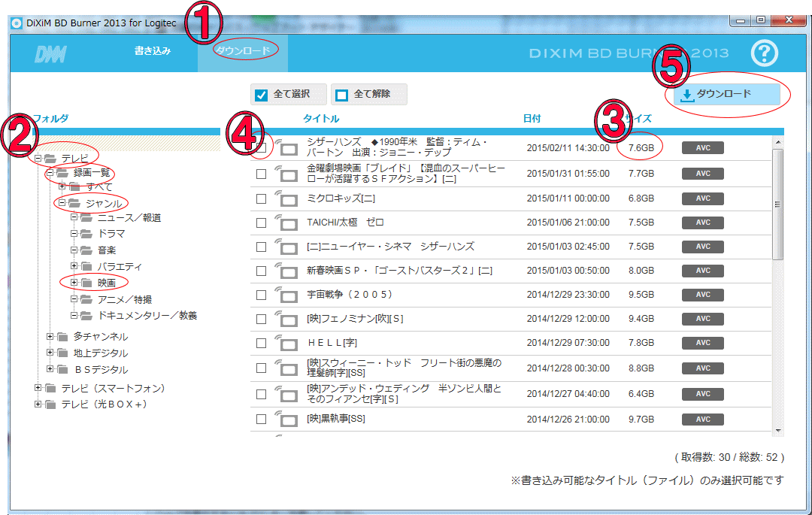Click the folder icon next to ドラマ
Image resolution: width=812 pixels, height=515 pixels.
point(86,234)
